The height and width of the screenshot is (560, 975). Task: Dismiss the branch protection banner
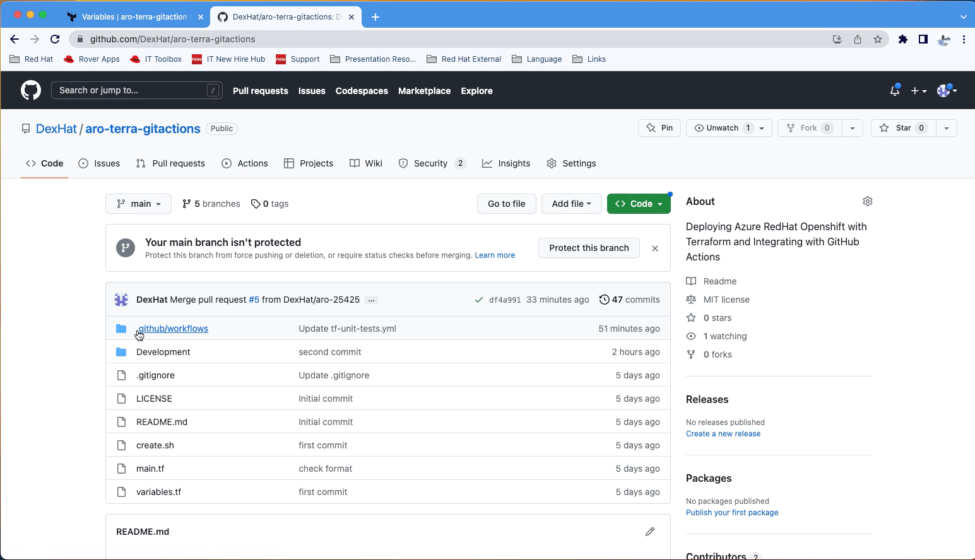point(655,248)
